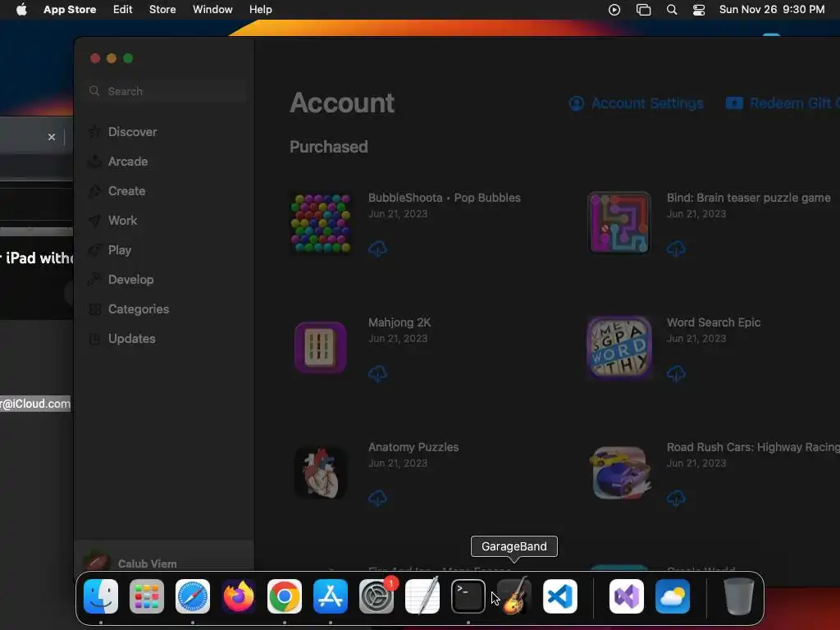Open Launchpad in the Dock
Viewport: 840px width, 630px height.
click(147, 596)
